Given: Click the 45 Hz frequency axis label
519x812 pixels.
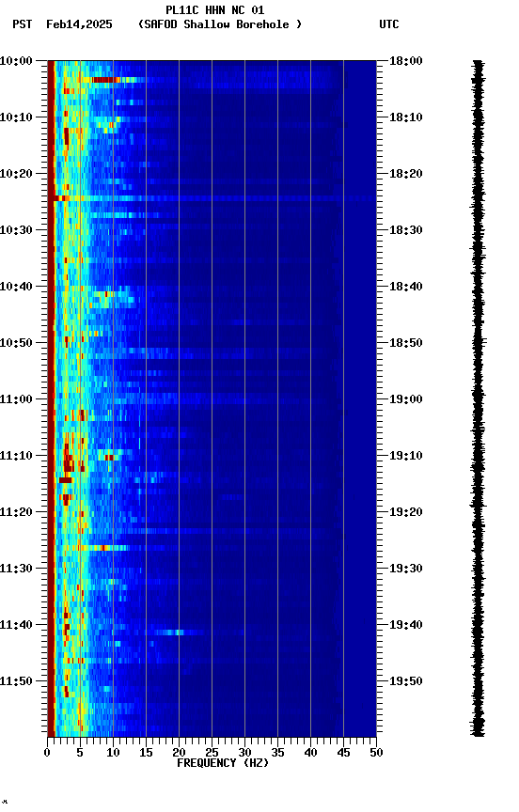Looking at the screenshot, I should pos(343,754).
